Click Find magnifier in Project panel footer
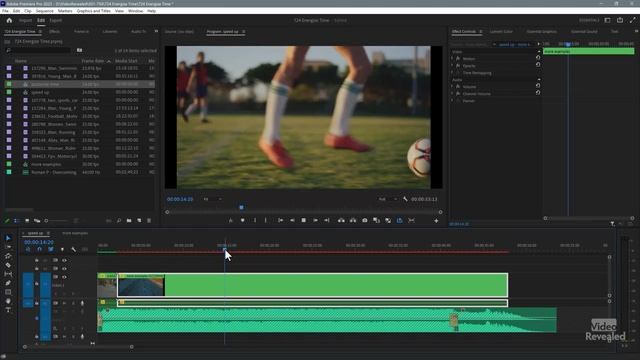This screenshot has width=640, height=360. pos(119,220)
